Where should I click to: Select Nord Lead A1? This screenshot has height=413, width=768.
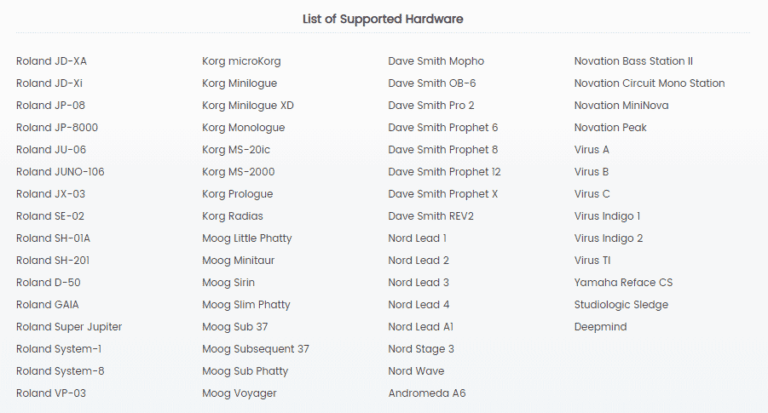click(421, 327)
